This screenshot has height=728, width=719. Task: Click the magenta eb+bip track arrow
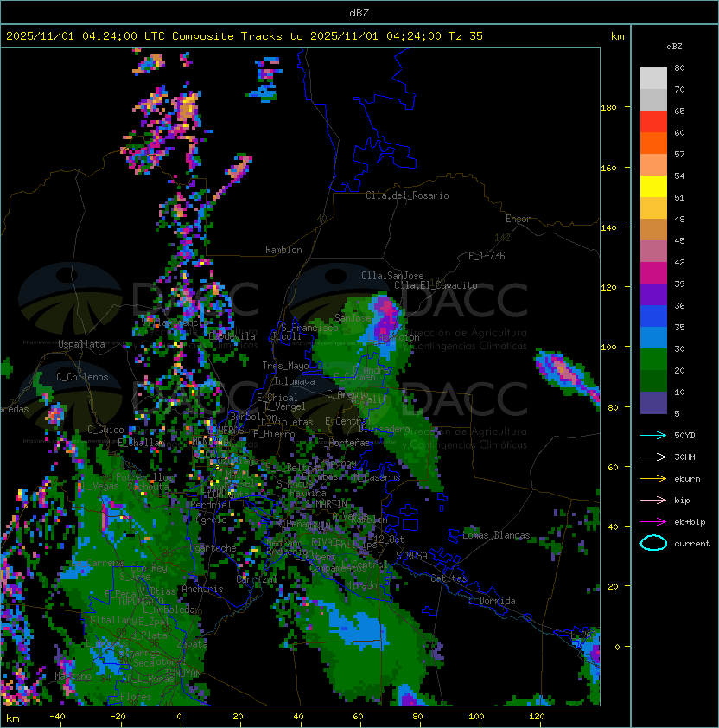[653, 522]
